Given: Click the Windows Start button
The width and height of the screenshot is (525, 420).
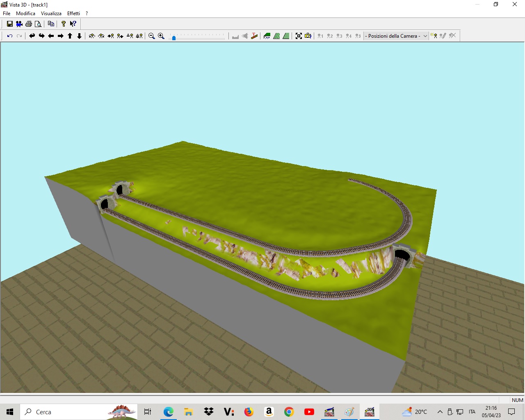Looking at the screenshot, I should coord(10,412).
